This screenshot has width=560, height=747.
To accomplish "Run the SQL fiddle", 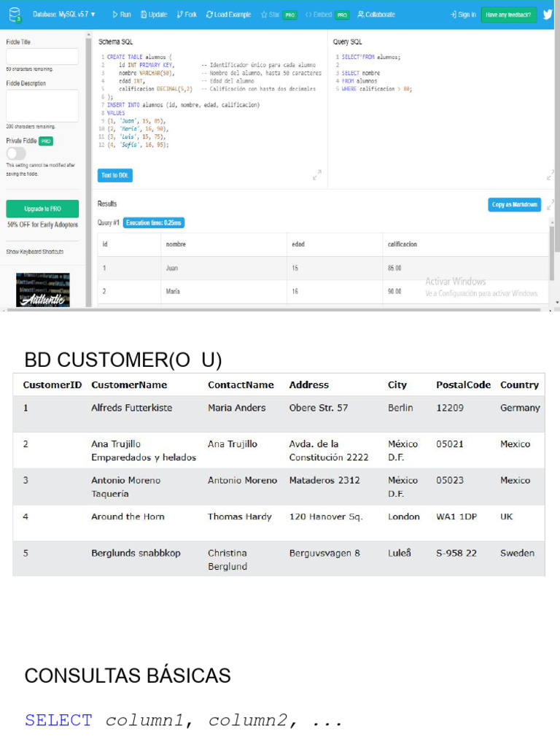I will click(122, 15).
